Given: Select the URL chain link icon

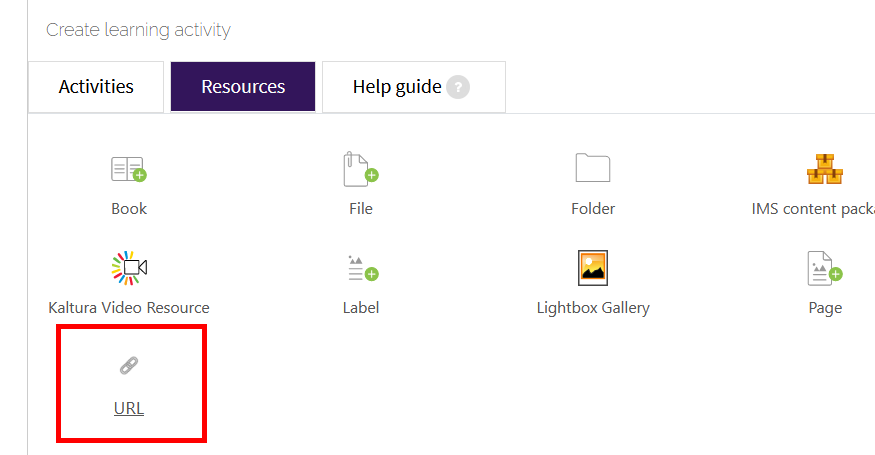Looking at the screenshot, I should (x=129, y=366).
